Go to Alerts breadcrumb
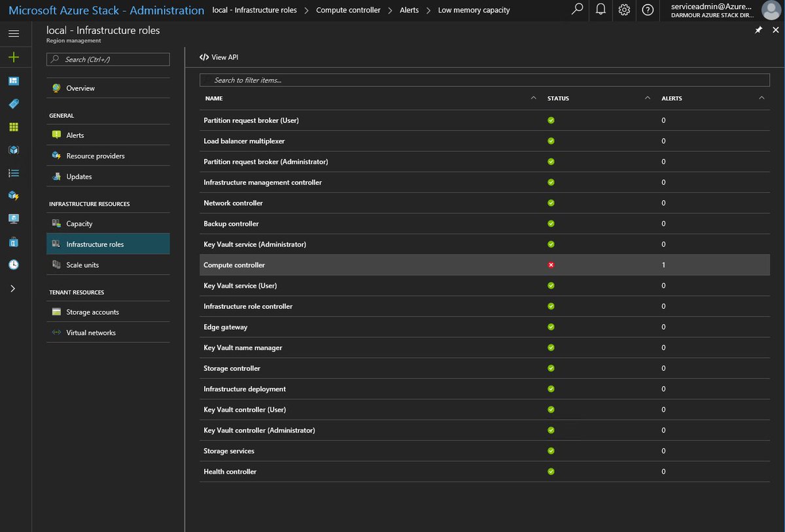 [410, 10]
